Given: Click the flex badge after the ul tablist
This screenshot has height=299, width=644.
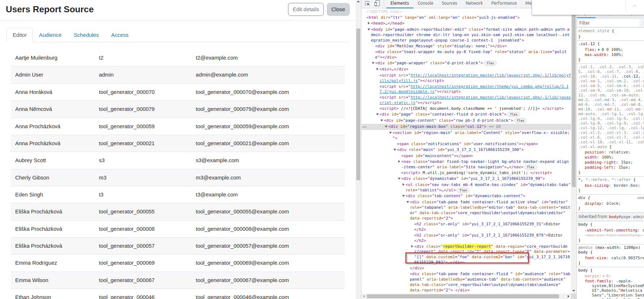Looking at the screenshot, I should (463, 190).
